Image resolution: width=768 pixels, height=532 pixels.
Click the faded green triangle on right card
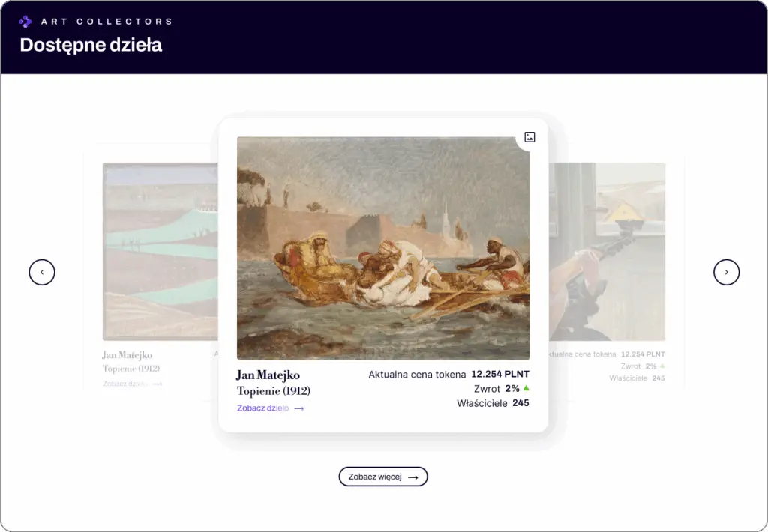click(662, 366)
